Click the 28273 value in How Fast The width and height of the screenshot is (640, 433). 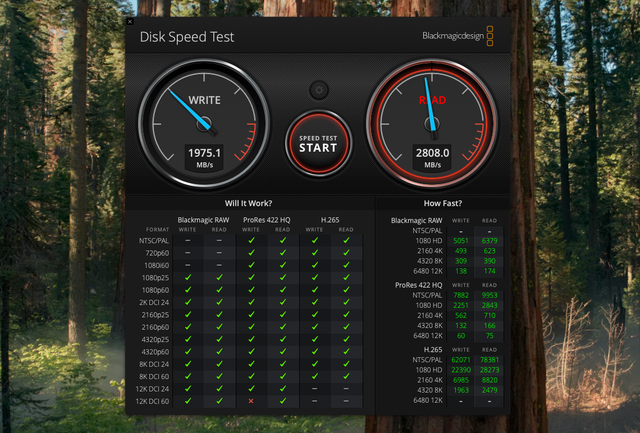(489, 370)
